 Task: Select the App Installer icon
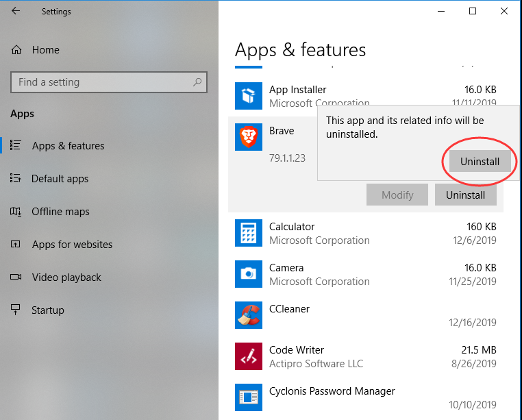click(x=249, y=96)
